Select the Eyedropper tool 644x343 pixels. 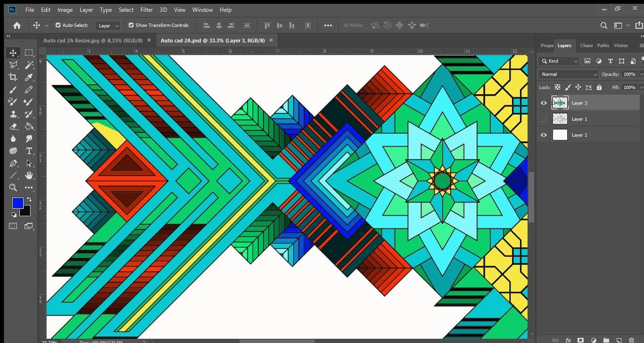click(29, 77)
